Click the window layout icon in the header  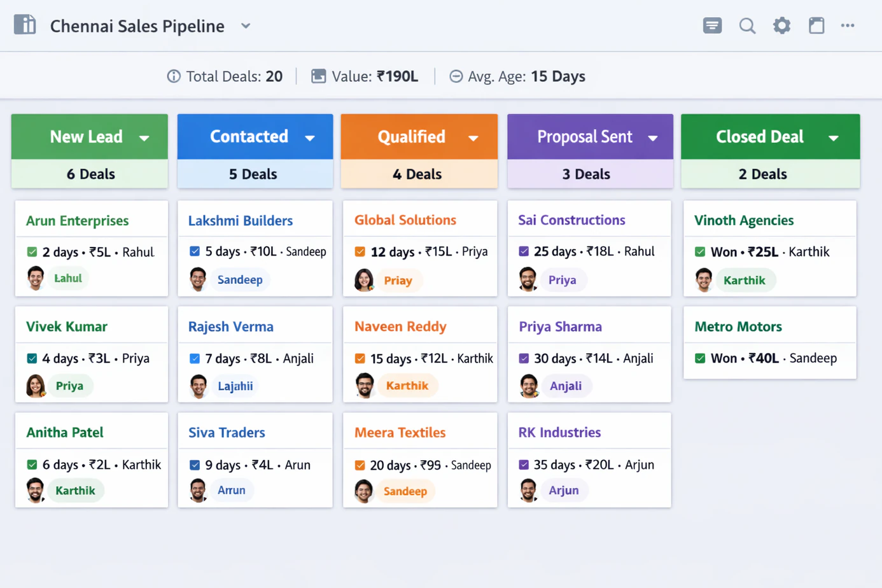point(816,25)
